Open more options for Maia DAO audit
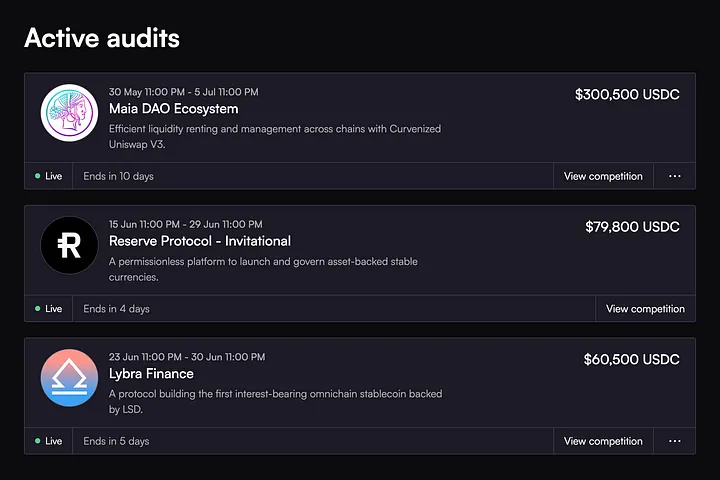Viewport: 720px width, 480px height. (675, 176)
